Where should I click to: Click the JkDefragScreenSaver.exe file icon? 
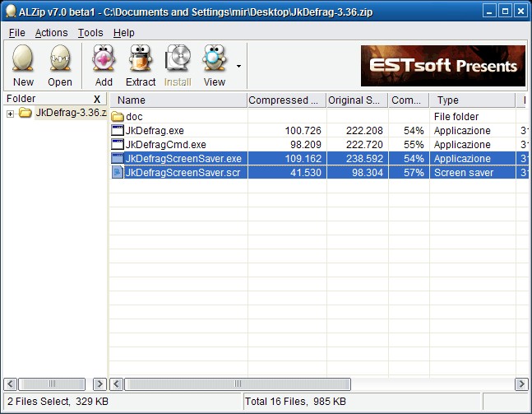(118, 158)
